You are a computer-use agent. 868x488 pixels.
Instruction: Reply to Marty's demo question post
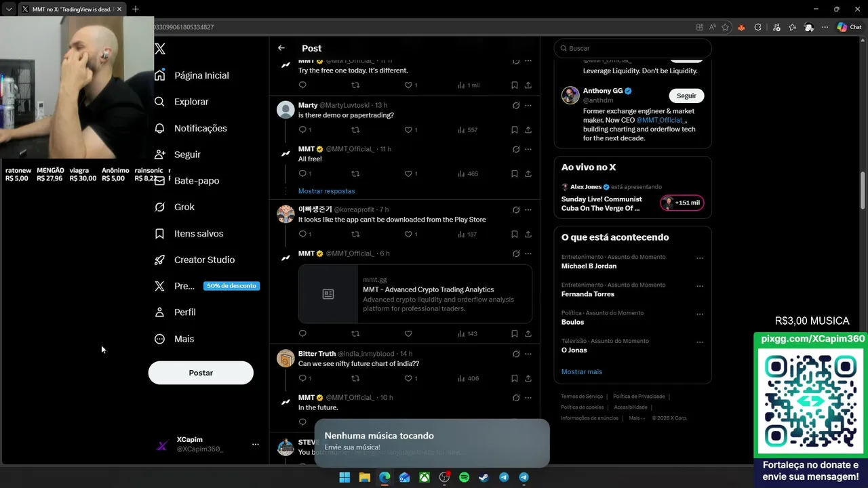click(x=302, y=129)
